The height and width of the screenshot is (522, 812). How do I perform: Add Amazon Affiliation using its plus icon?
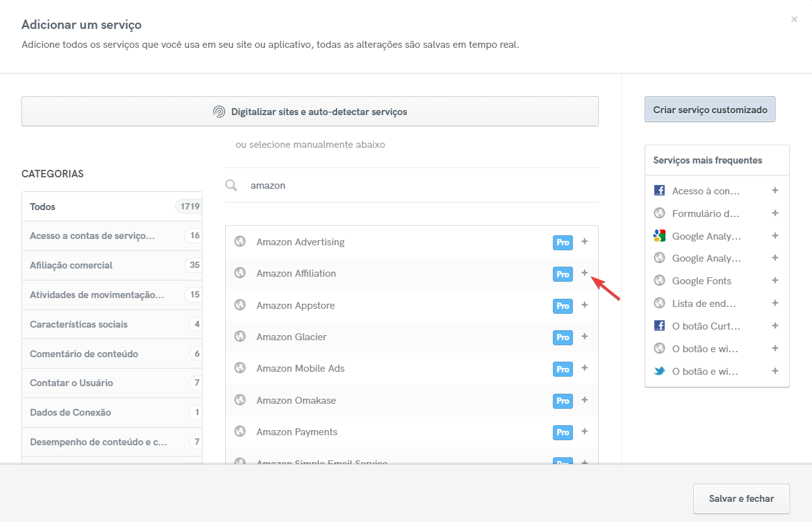tap(584, 274)
